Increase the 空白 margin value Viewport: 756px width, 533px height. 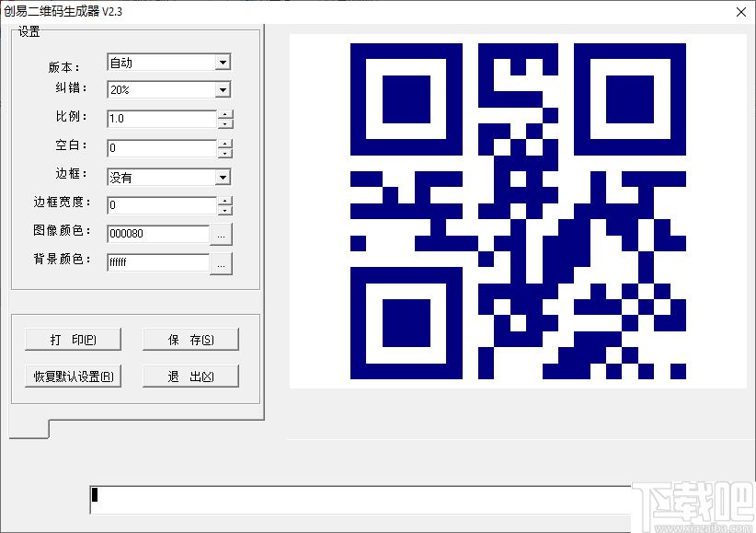pyautogui.click(x=225, y=144)
